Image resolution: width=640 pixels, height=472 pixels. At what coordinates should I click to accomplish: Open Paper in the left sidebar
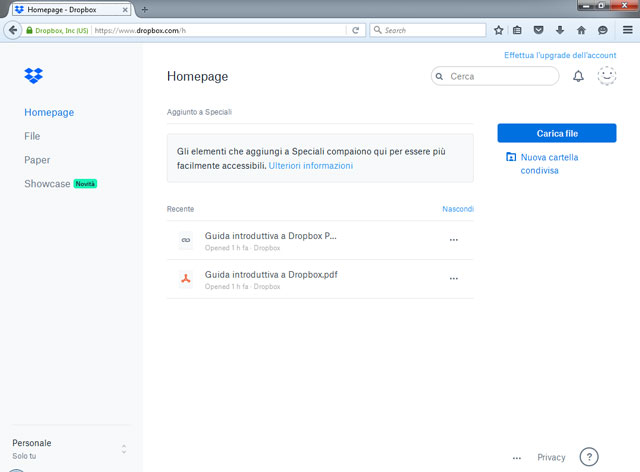[37, 160]
